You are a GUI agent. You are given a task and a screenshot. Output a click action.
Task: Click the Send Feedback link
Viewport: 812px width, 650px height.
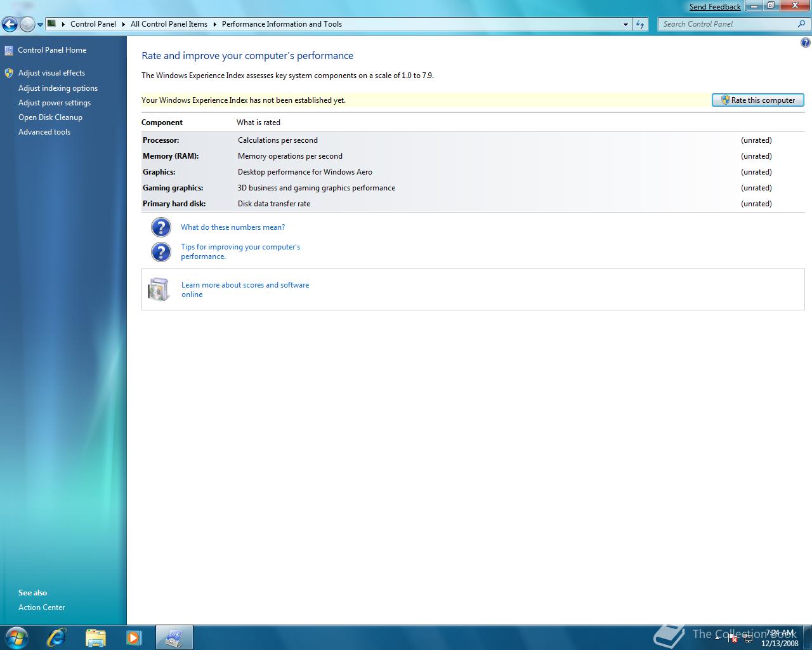715,7
